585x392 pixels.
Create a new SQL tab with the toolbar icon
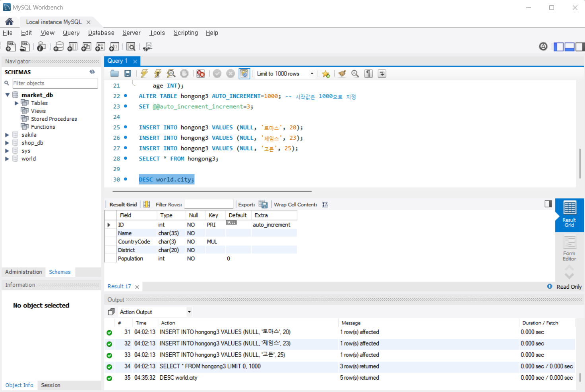(x=11, y=46)
